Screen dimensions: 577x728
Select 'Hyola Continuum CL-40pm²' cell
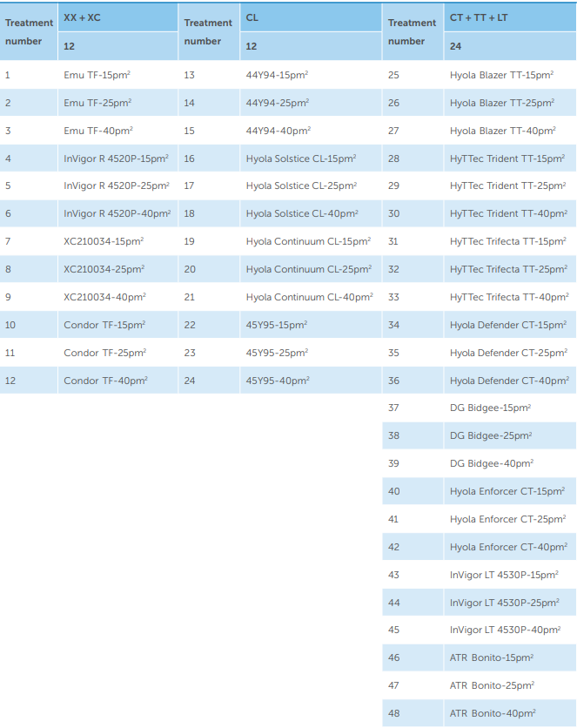pos(311,297)
